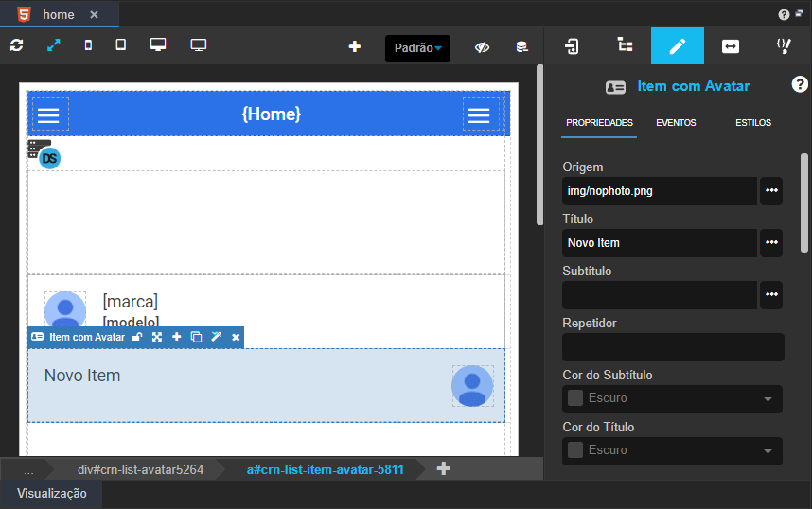Click the properties panel scrollbar

coord(804,203)
